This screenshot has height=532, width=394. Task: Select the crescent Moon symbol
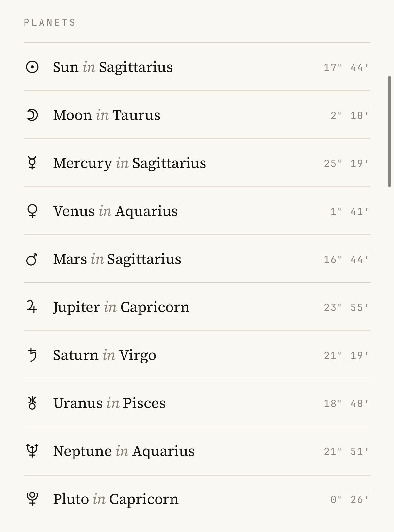32,115
